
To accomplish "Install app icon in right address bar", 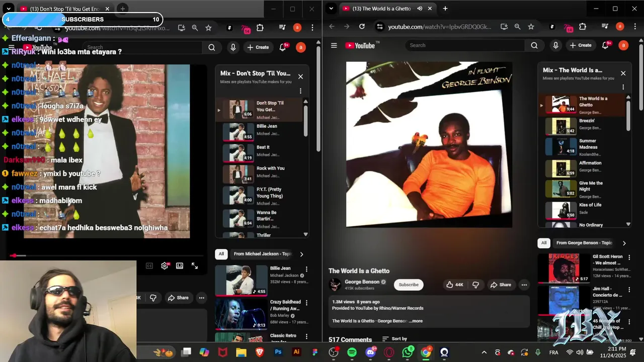I will point(504,27).
